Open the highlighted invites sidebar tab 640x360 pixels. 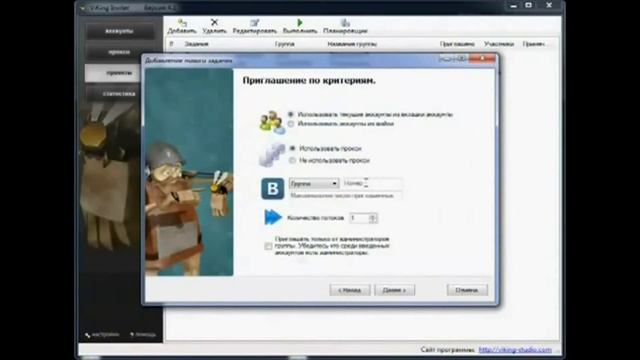click(113, 73)
